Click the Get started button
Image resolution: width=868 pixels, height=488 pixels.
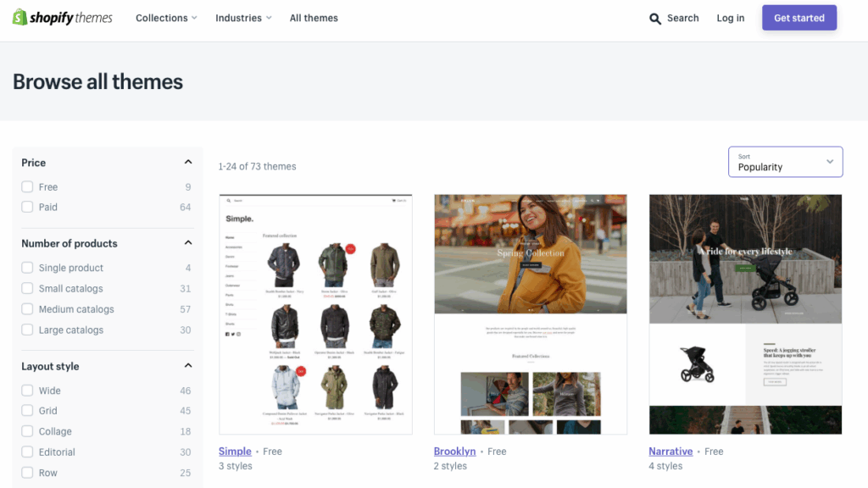coord(798,18)
